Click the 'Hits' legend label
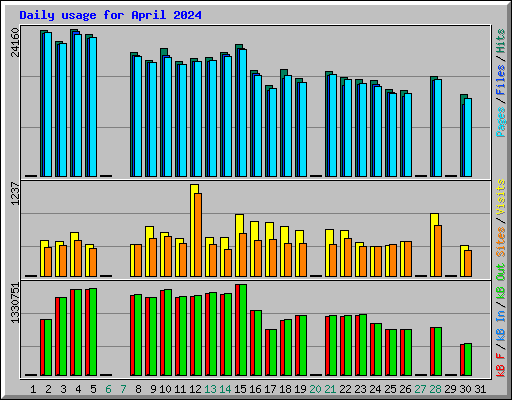The width and height of the screenshot is (512, 400). tap(501, 41)
